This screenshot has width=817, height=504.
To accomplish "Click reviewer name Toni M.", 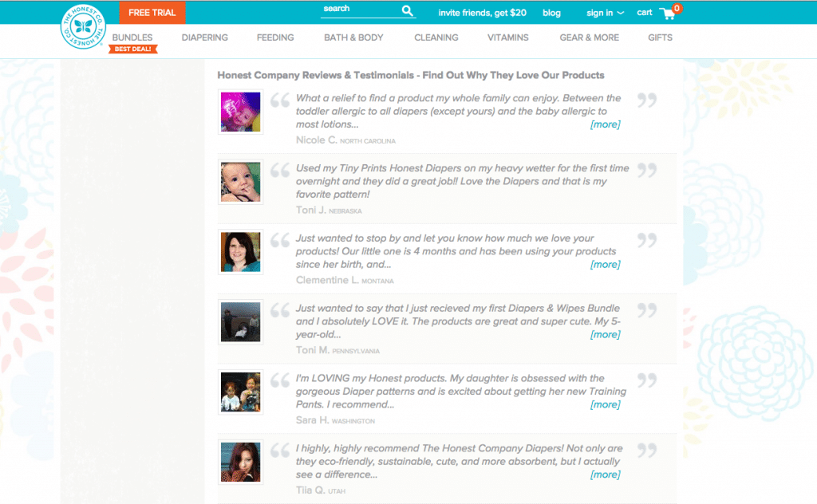I will pos(313,350).
